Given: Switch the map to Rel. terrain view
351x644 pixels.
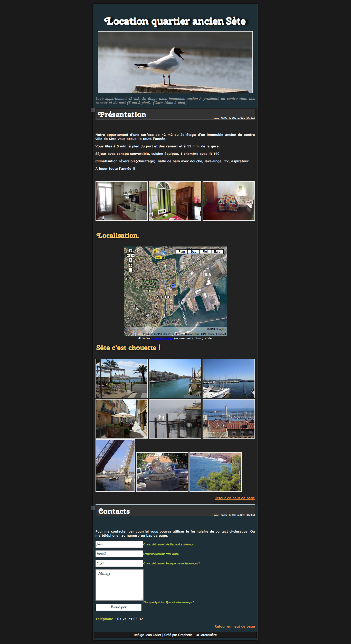Looking at the screenshot, I should pos(206,252).
